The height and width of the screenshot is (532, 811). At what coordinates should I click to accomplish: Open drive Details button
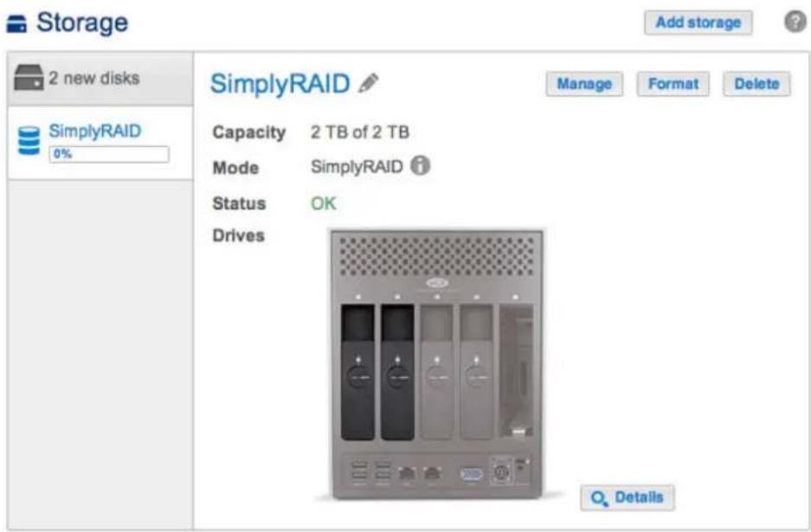[627, 498]
